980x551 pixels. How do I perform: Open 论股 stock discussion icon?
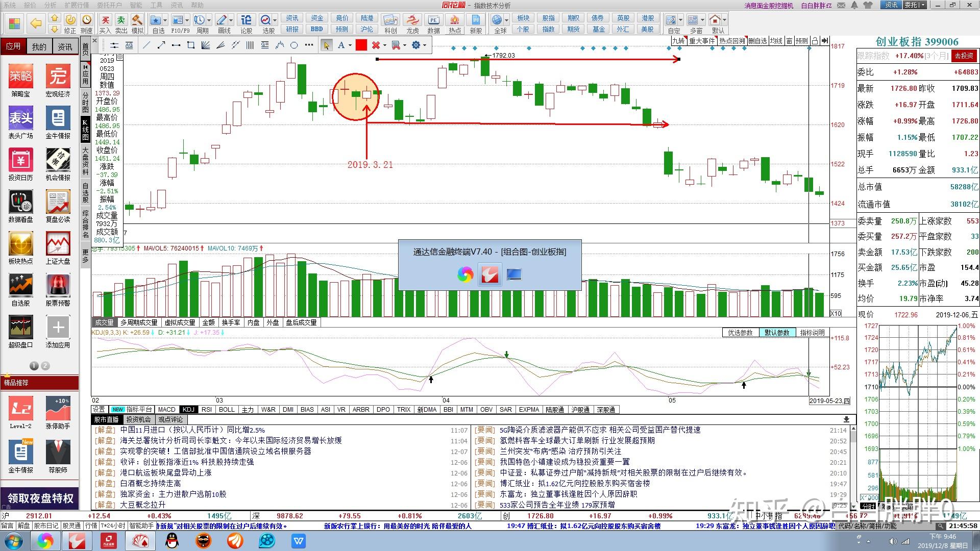point(246,24)
